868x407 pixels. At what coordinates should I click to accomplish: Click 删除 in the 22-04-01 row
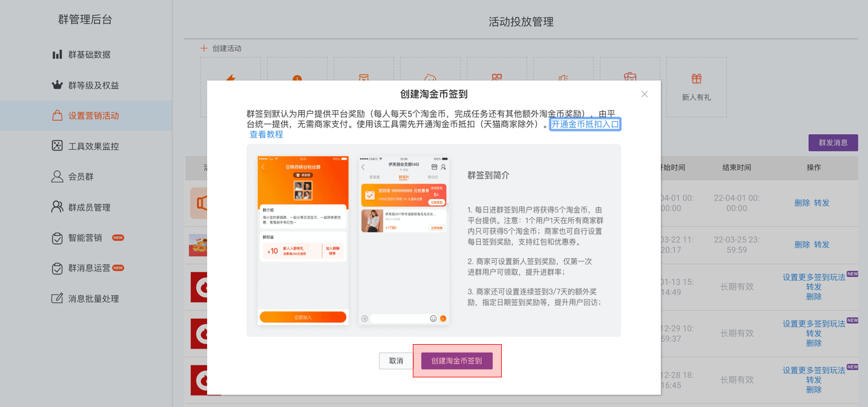(x=802, y=203)
